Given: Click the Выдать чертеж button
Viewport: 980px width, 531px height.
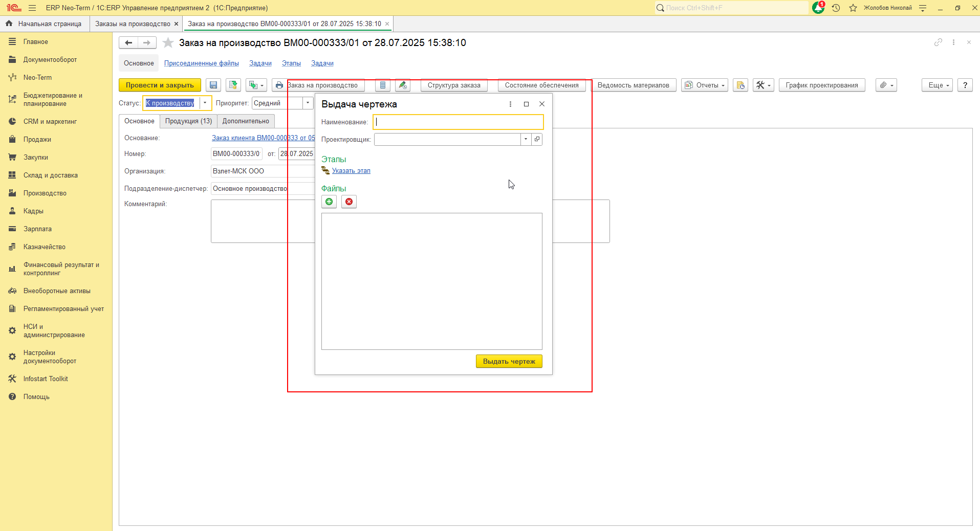Looking at the screenshot, I should [509, 361].
